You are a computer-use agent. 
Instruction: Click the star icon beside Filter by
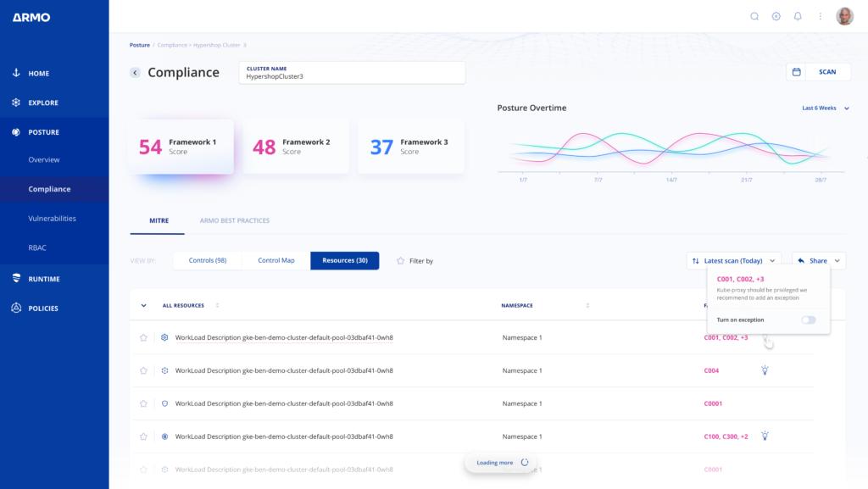pos(400,260)
